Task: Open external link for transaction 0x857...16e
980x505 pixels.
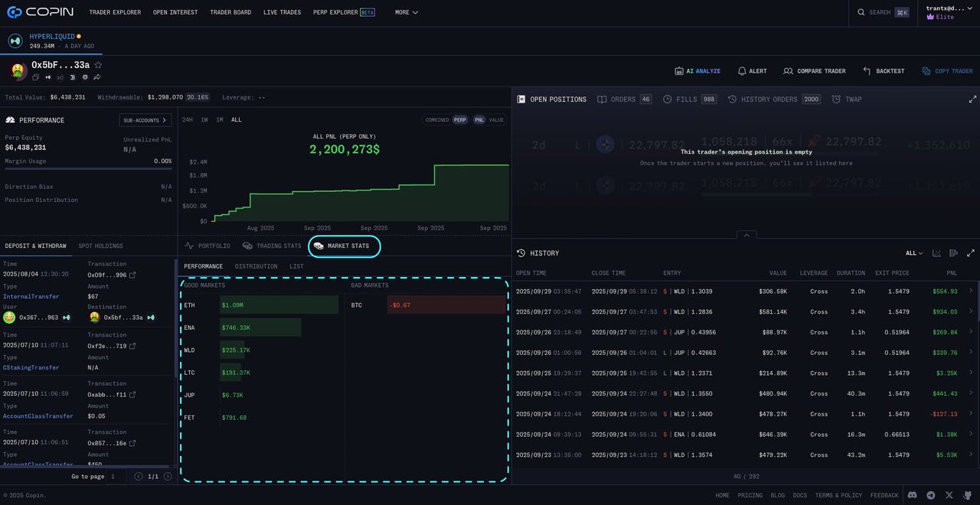Action: pyautogui.click(x=132, y=443)
